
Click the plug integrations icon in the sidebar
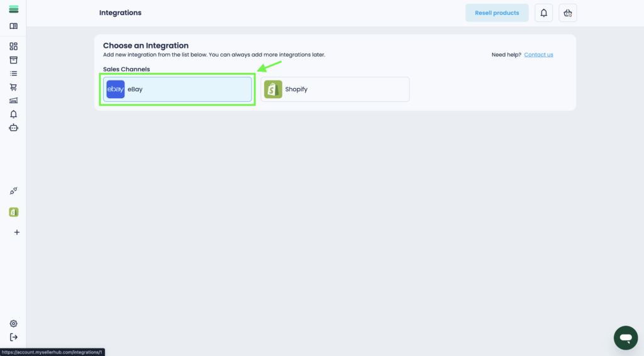13,191
